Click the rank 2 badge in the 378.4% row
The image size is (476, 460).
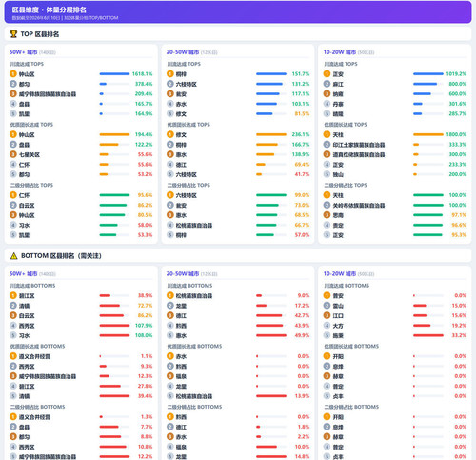pos(13,84)
